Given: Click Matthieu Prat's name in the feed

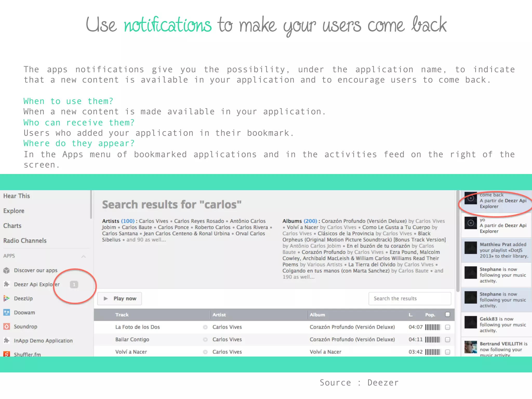Looking at the screenshot, I should coord(495,244).
